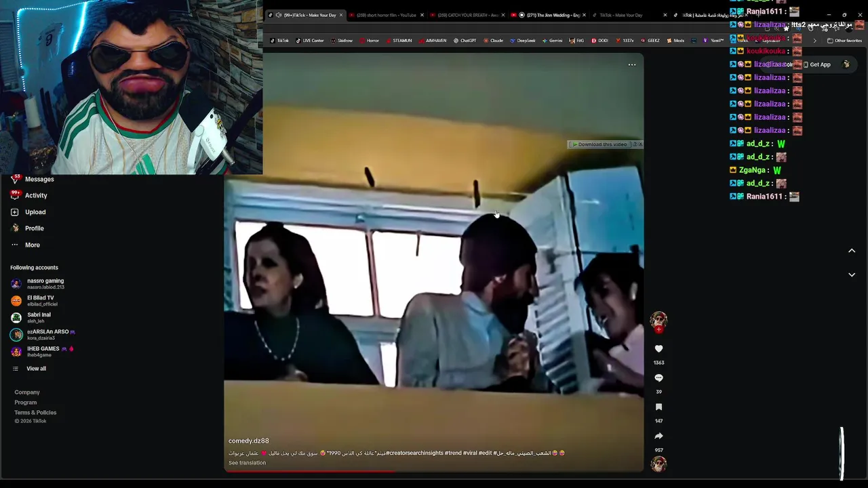This screenshot has height=488, width=868.
Task: Select the active (99+) TikTok tab
Action: (305, 15)
